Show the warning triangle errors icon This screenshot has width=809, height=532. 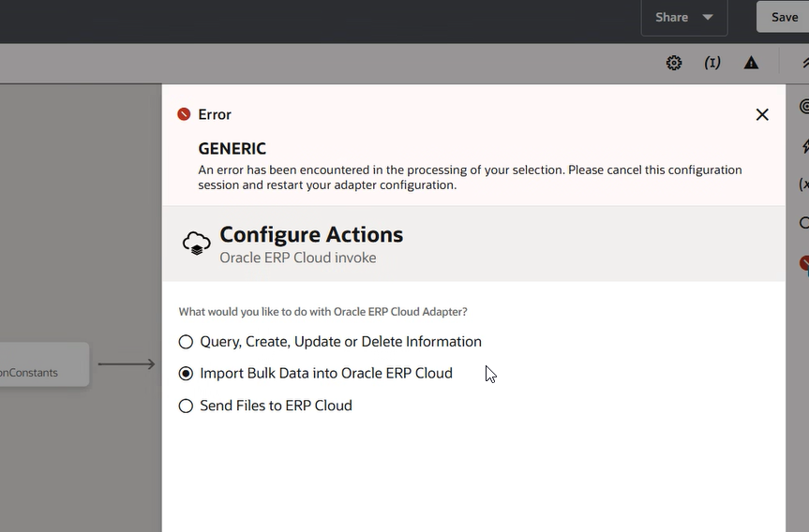[x=751, y=63]
